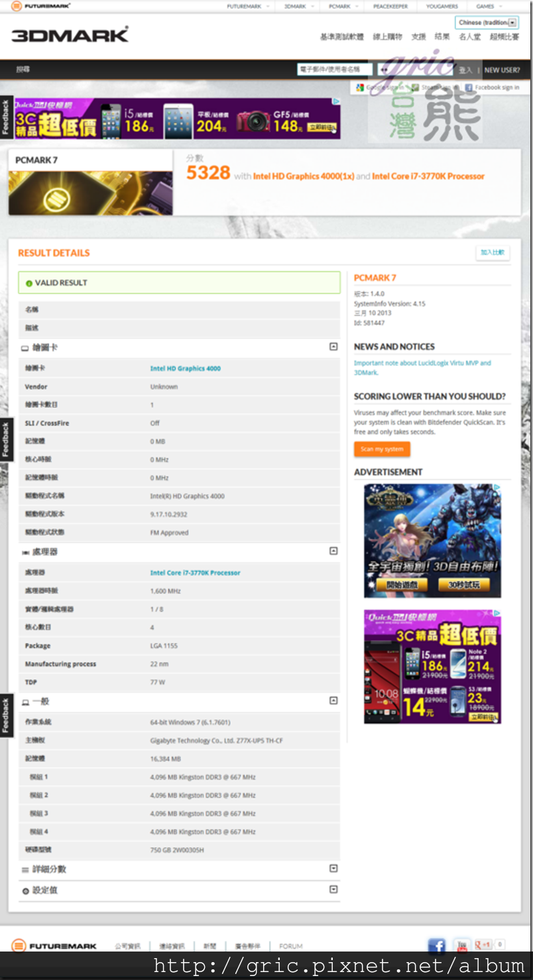Screen dimensions: 533x980
Task: Open the Facebook icon in the footer
Action: tap(436, 946)
